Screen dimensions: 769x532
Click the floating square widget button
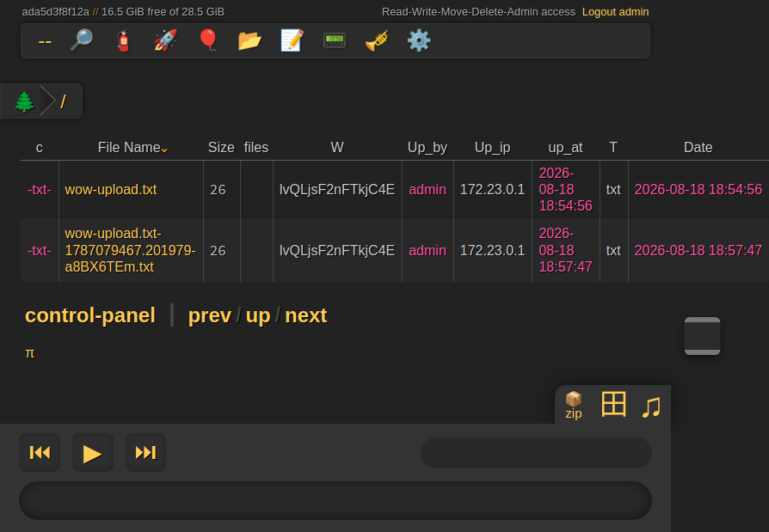coord(702,336)
